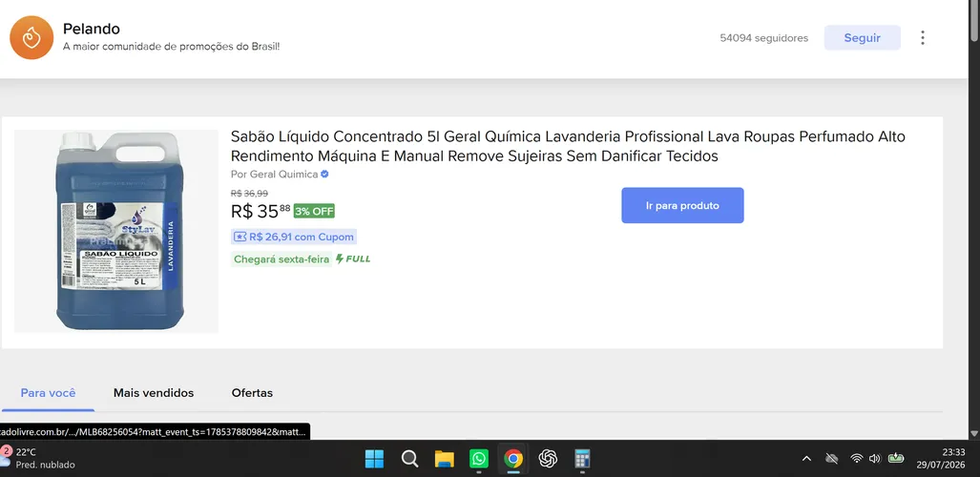Click the Brazil promotions community tagline
The image size is (980, 477).
pyautogui.click(x=171, y=47)
